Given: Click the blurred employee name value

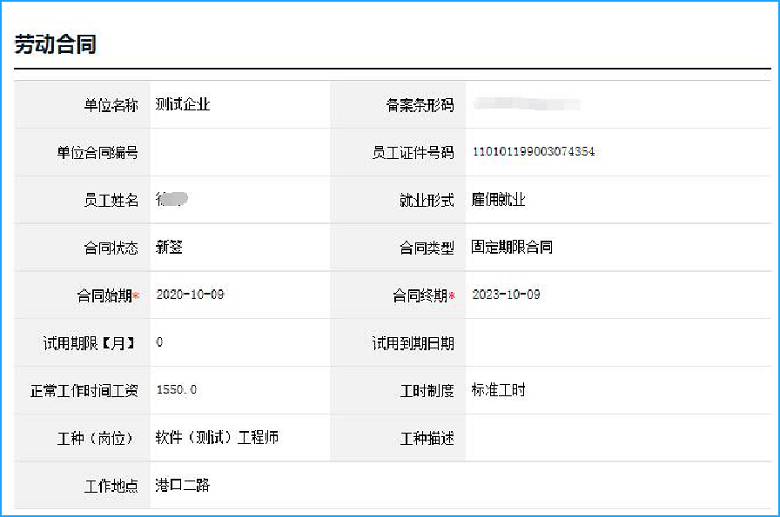Looking at the screenshot, I should [172, 199].
